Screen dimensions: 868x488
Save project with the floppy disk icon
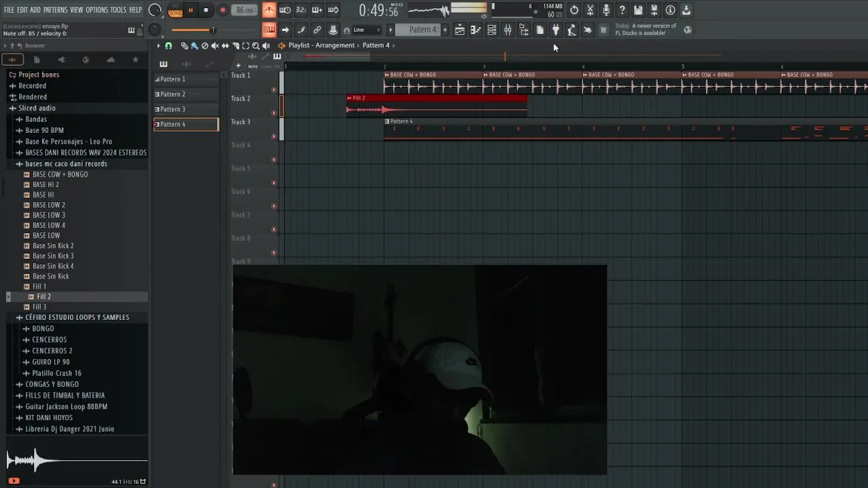point(638,10)
